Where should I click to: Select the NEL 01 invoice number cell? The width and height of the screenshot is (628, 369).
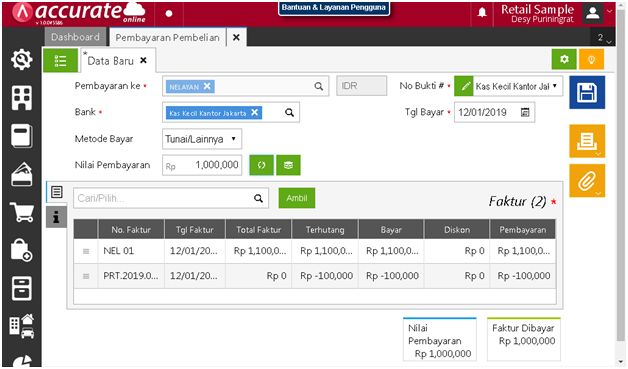click(x=131, y=251)
